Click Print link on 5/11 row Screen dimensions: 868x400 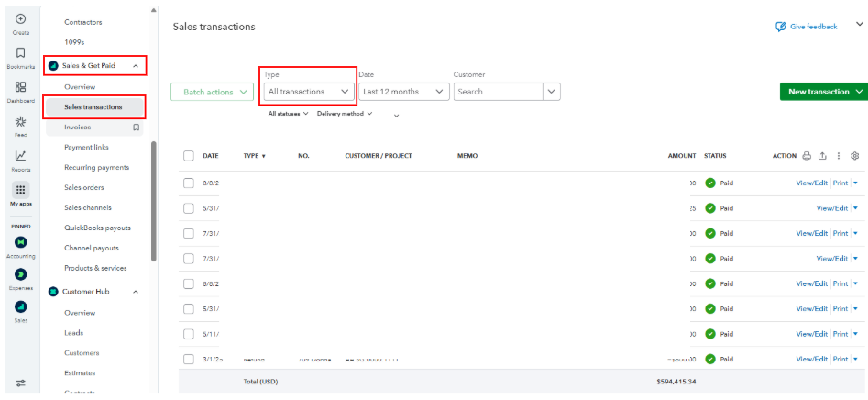[841, 334]
